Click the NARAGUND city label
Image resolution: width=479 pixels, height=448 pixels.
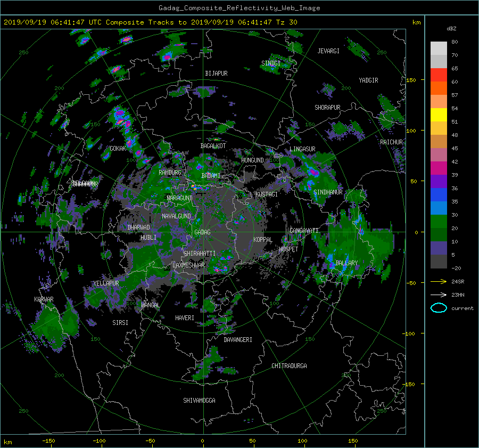(x=180, y=198)
